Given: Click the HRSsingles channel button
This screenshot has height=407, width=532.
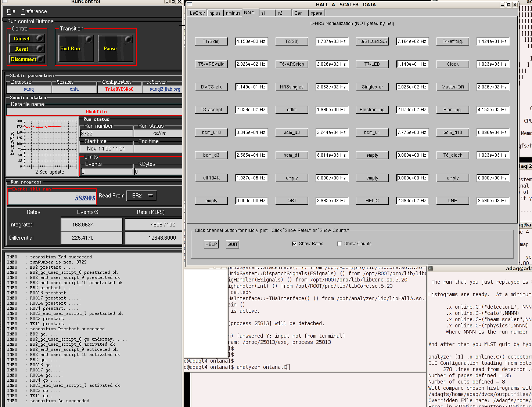Looking at the screenshot, I should [x=292, y=87].
